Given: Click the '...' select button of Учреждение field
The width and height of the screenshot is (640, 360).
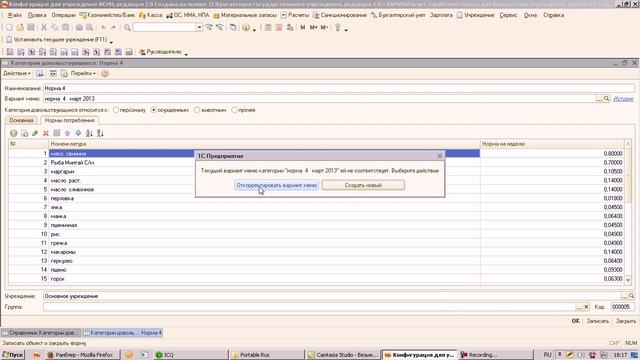Looking at the screenshot, I should pos(624,296).
